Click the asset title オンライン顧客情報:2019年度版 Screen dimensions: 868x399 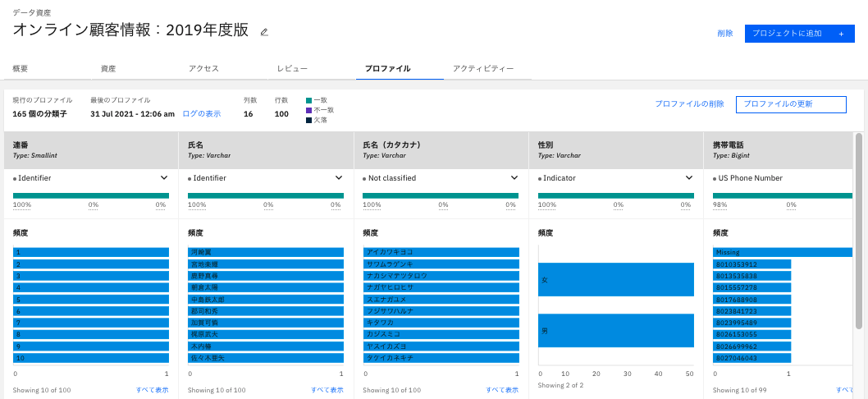tap(130, 30)
